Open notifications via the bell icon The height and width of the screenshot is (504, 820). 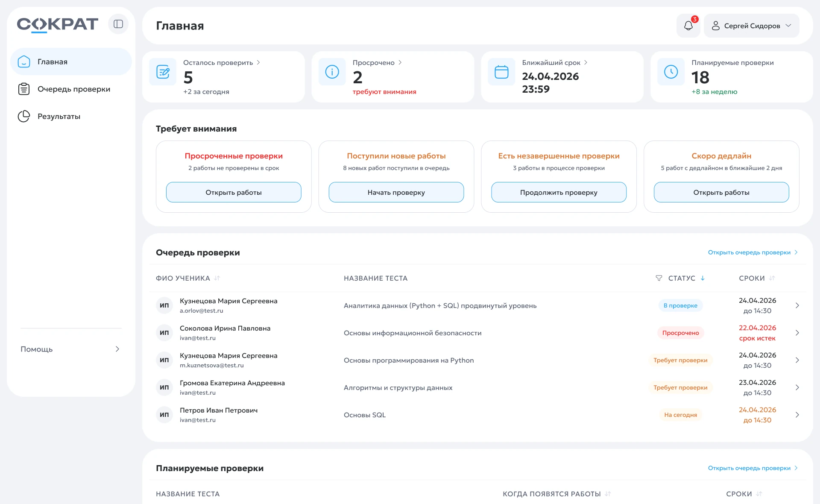point(688,26)
